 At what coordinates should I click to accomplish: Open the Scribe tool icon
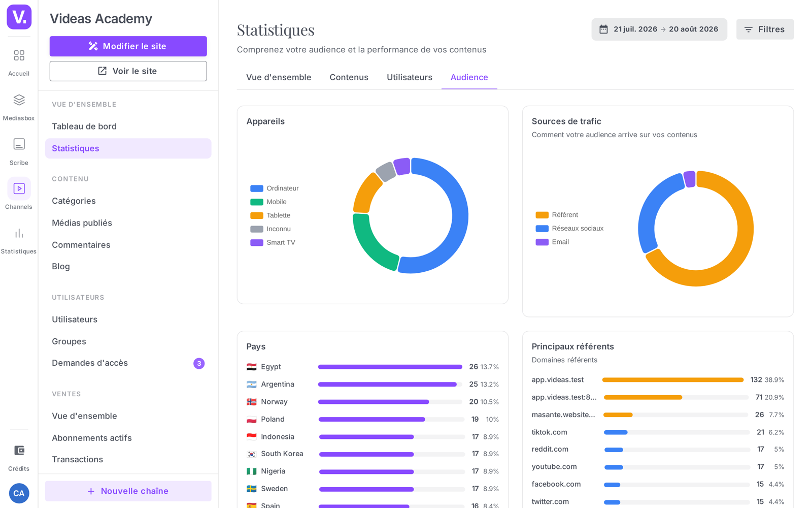coord(19,144)
